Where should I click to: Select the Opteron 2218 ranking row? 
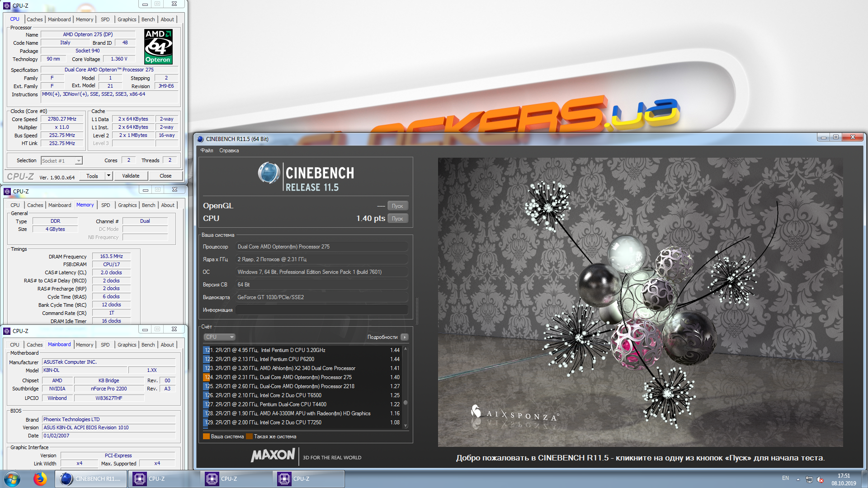[x=302, y=386]
